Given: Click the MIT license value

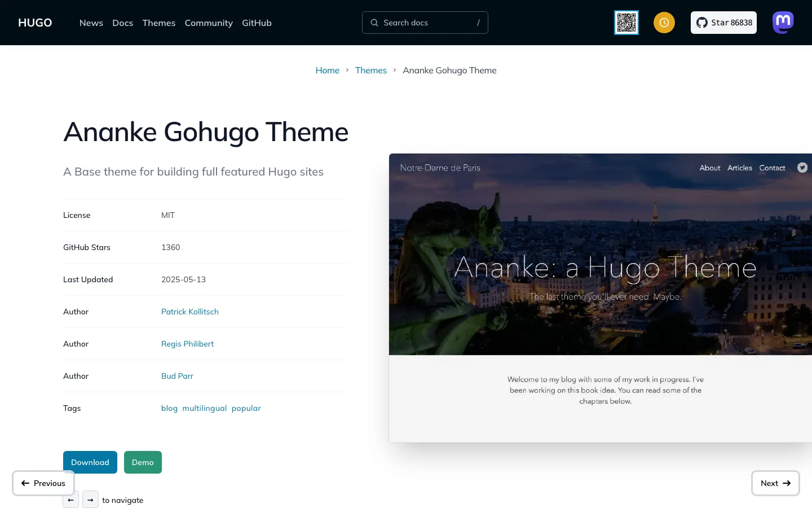Looking at the screenshot, I should 168,215.
